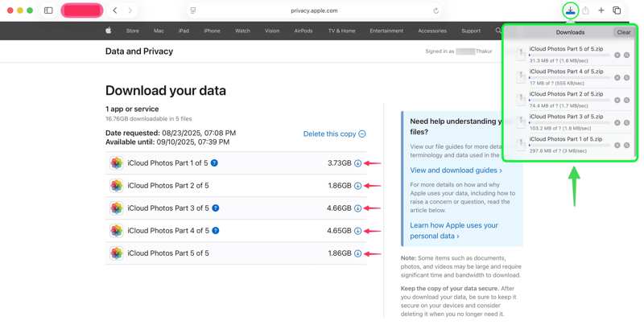Open the Entertainment menu

click(x=386, y=31)
